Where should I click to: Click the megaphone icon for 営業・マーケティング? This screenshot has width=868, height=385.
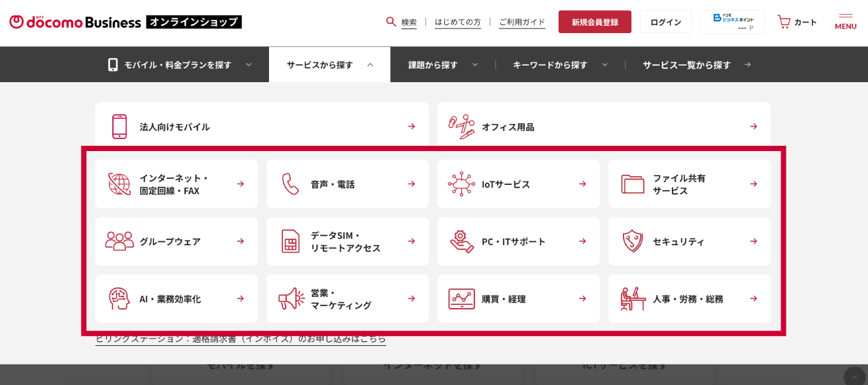pos(291,299)
